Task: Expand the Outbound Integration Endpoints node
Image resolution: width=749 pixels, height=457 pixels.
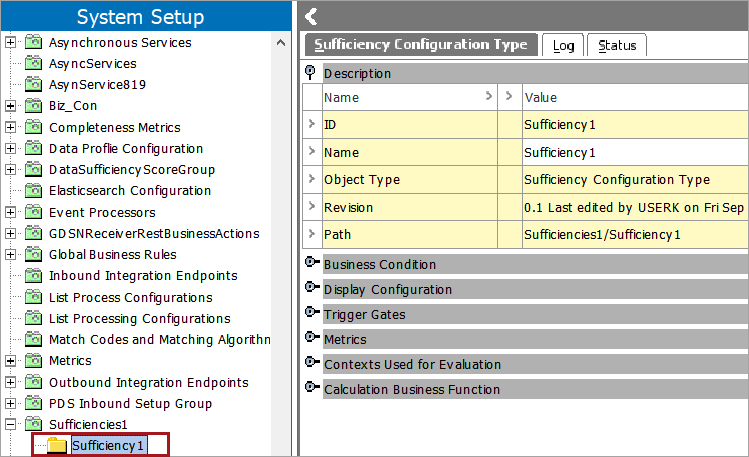Action: (10, 382)
